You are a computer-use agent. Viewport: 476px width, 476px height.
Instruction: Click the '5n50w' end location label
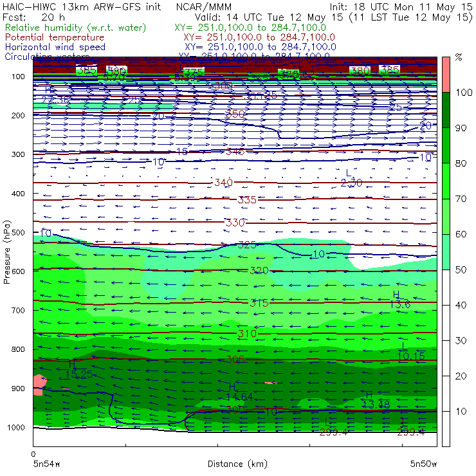click(x=423, y=464)
